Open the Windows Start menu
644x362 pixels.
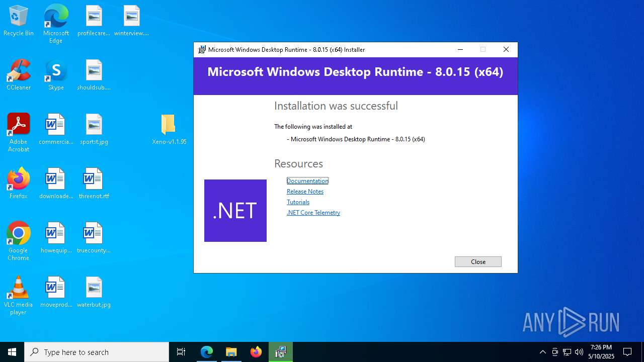(x=12, y=352)
